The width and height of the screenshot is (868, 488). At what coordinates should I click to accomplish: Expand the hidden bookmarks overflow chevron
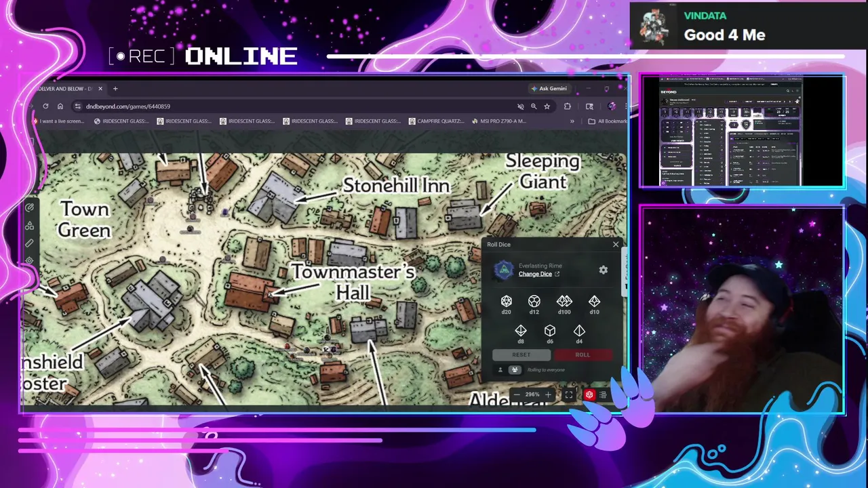[572, 121]
